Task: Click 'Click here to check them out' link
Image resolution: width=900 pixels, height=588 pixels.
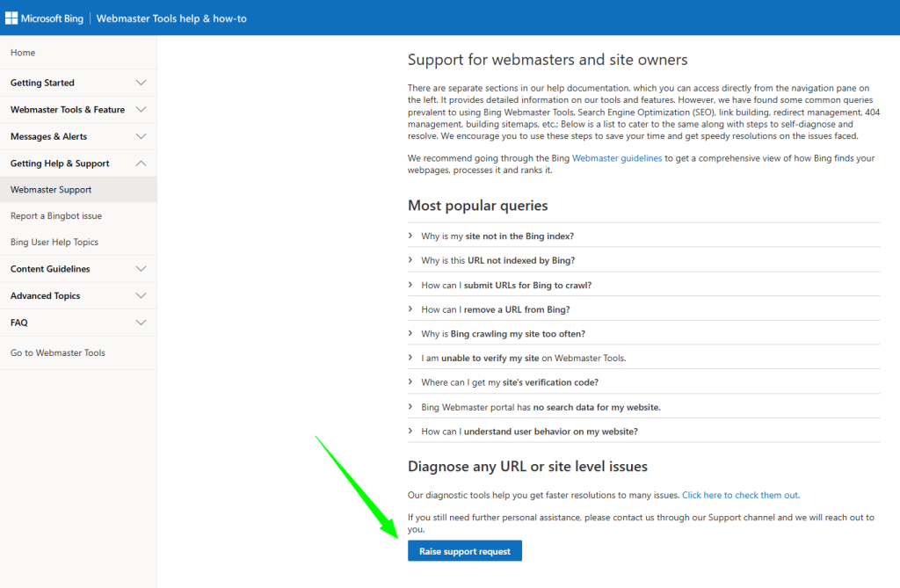Action: [x=740, y=495]
